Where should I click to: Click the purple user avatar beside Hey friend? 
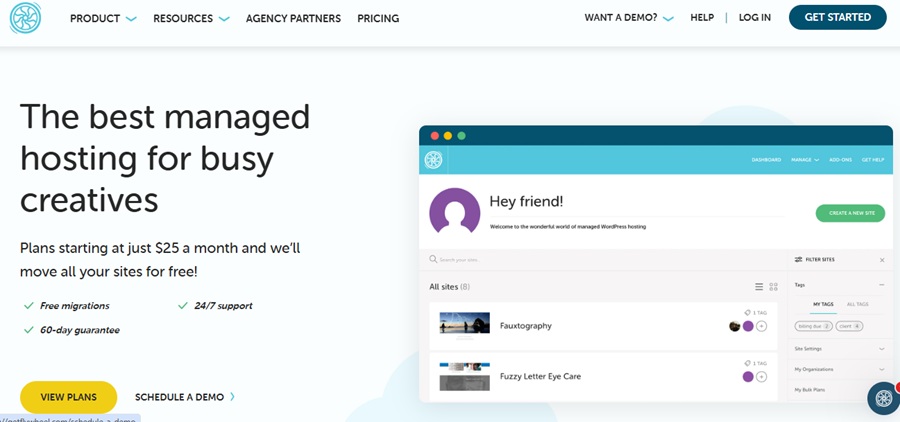454,213
